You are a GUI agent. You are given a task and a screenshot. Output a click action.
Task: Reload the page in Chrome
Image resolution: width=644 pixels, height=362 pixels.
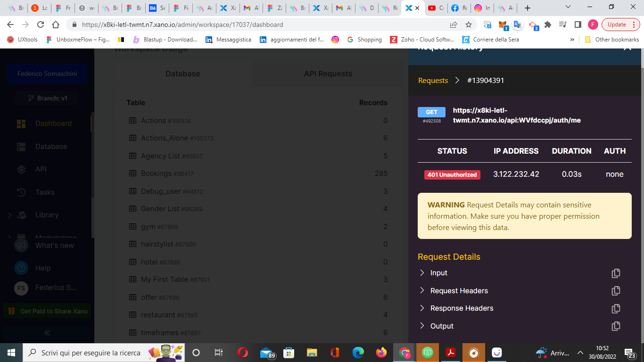(41, 25)
